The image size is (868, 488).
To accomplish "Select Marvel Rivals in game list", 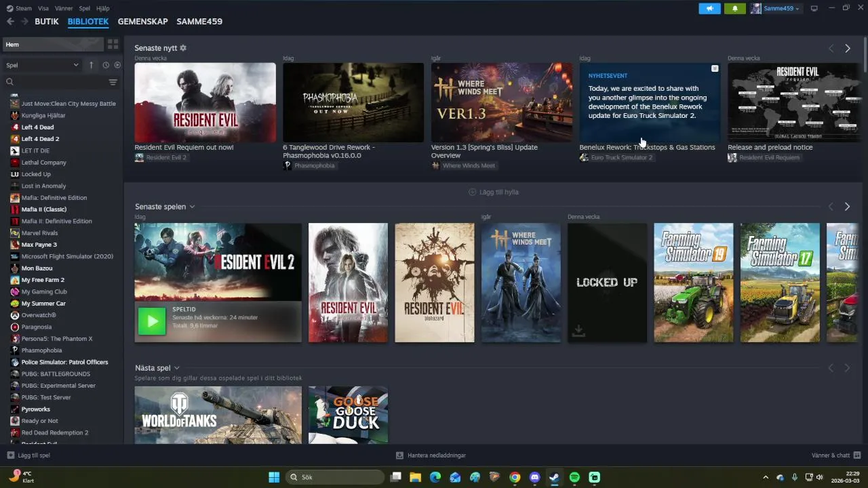I will (x=39, y=233).
